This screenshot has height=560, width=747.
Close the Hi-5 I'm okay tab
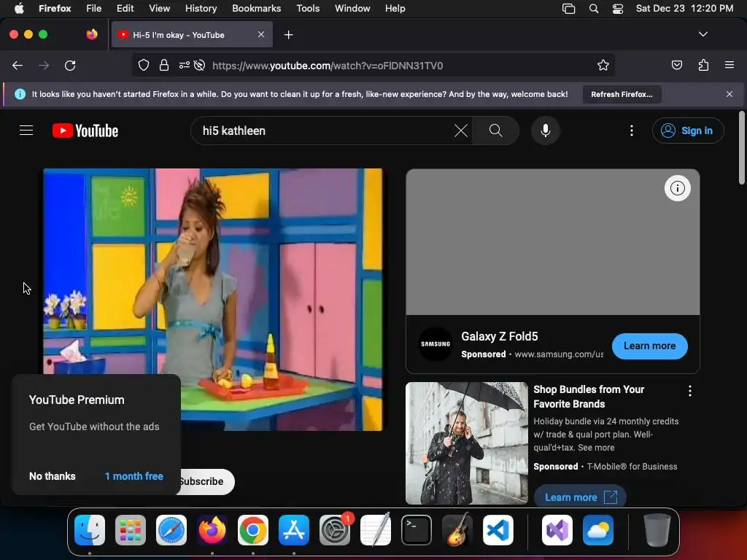[x=261, y=34]
